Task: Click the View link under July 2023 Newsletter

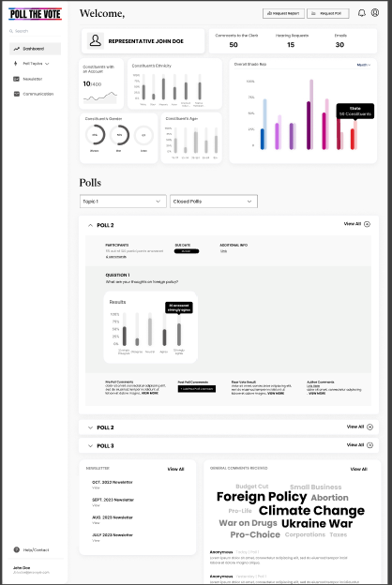Action: 96,540
